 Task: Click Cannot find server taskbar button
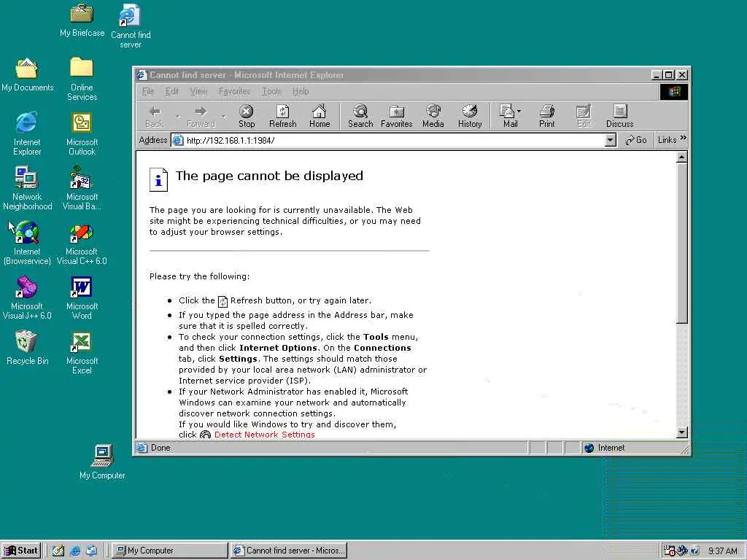(289, 551)
